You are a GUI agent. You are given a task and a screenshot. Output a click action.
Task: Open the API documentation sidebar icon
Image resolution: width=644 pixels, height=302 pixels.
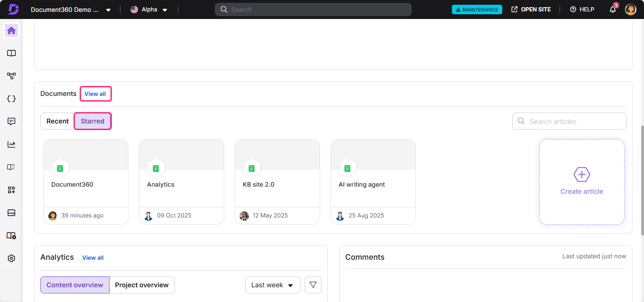tap(11, 98)
